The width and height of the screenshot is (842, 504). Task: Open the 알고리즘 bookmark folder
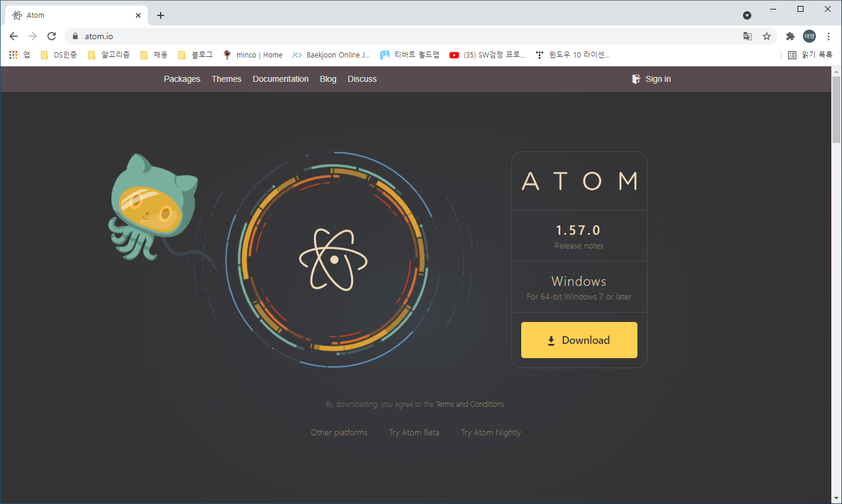pyautogui.click(x=109, y=55)
